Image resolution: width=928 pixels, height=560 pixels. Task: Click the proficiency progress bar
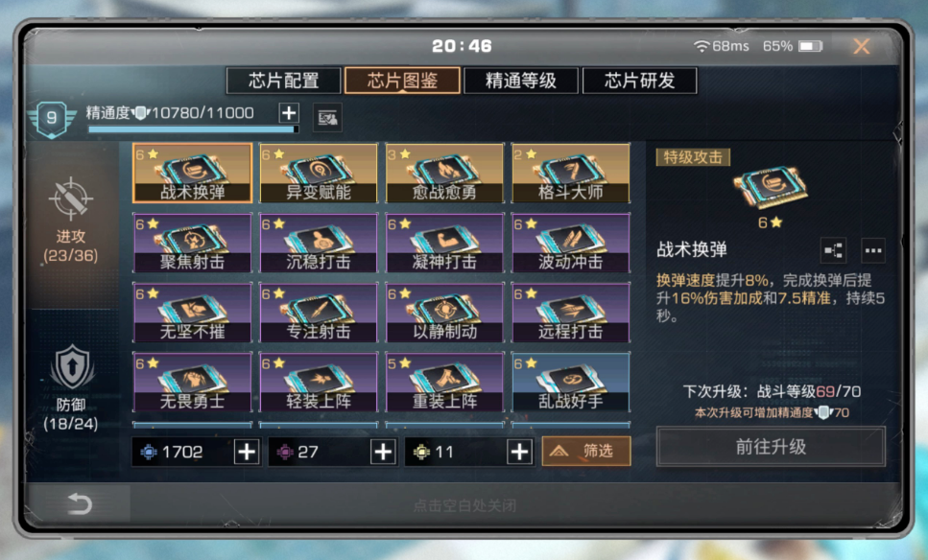[x=192, y=128]
